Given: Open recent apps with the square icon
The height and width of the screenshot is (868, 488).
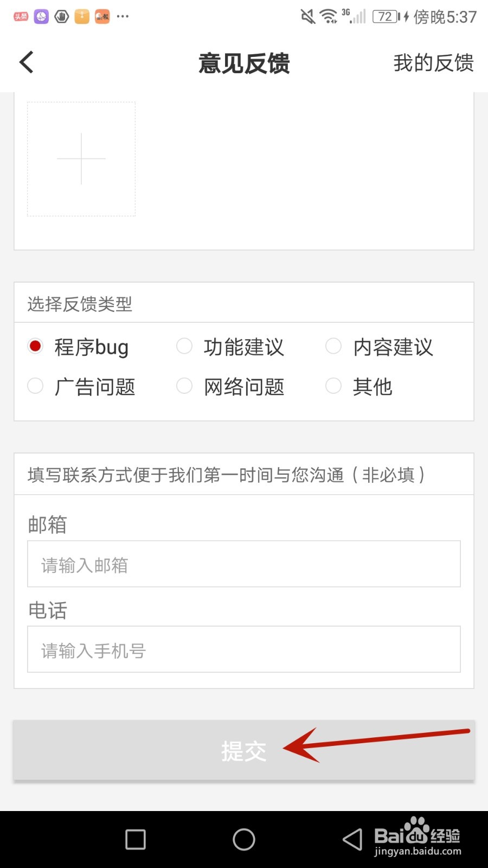Looking at the screenshot, I should 136,839.
